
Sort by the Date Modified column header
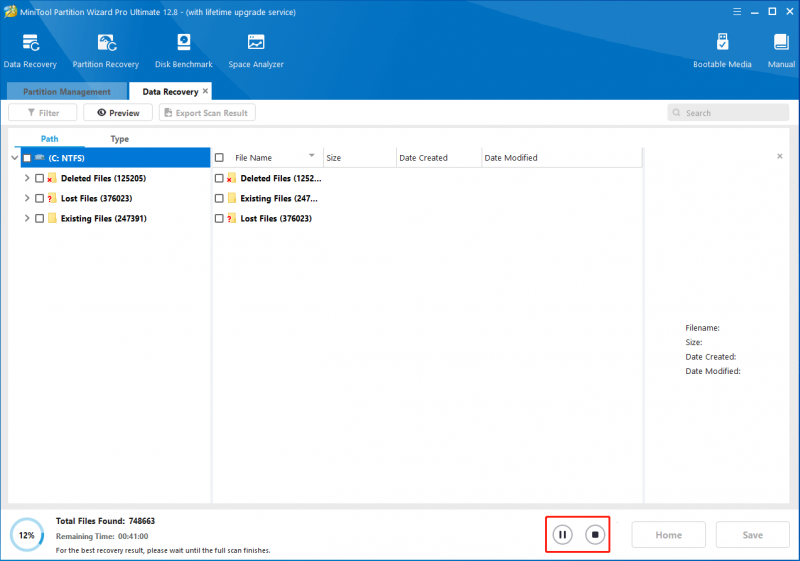click(x=562, y=158)
